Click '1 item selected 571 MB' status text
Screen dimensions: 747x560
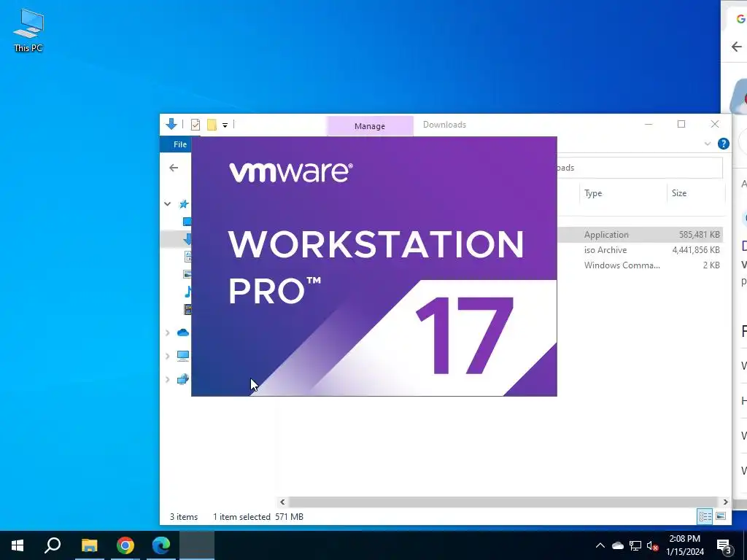coord(258,517)
